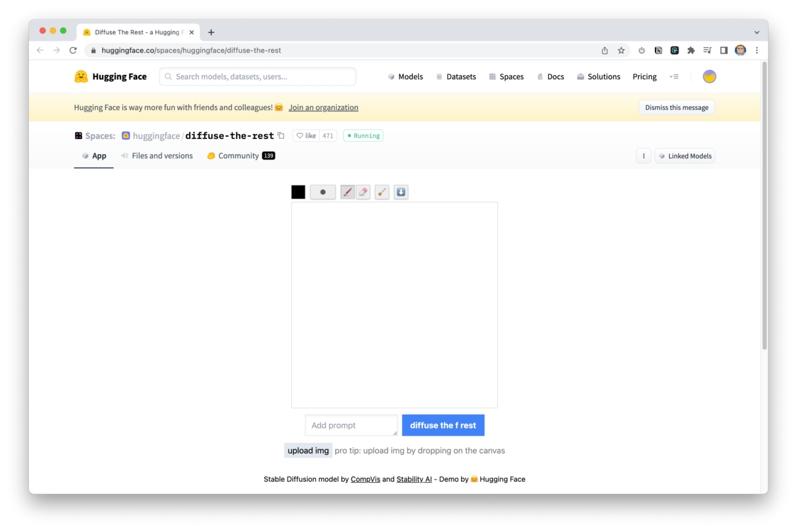Click the Hugging Face logo
Screen dimensions: 797x532
coord(111,76)
